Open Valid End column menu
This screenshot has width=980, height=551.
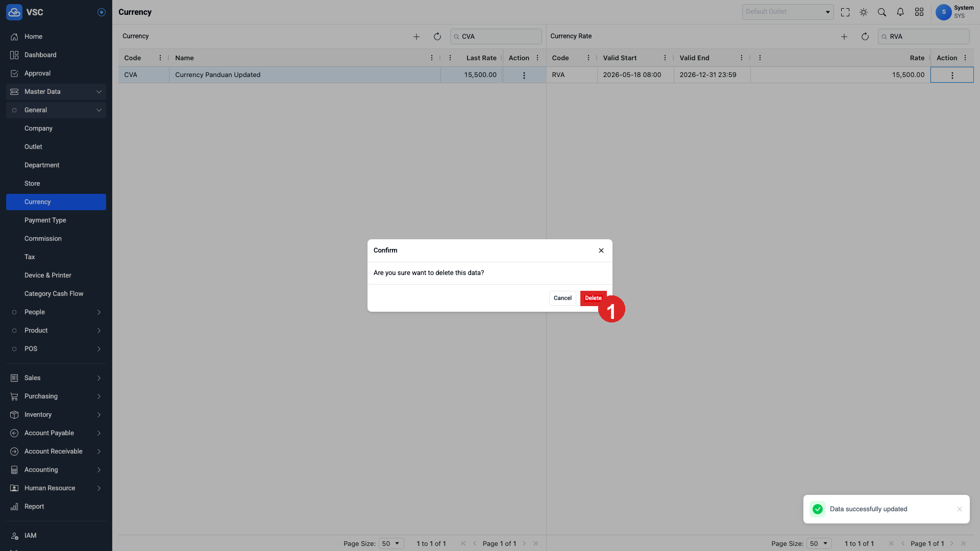tap(742, 58)
